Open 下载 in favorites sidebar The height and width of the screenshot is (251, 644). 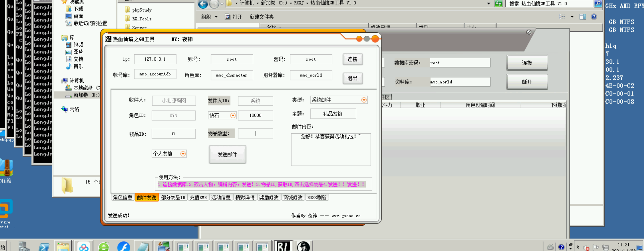75,9
